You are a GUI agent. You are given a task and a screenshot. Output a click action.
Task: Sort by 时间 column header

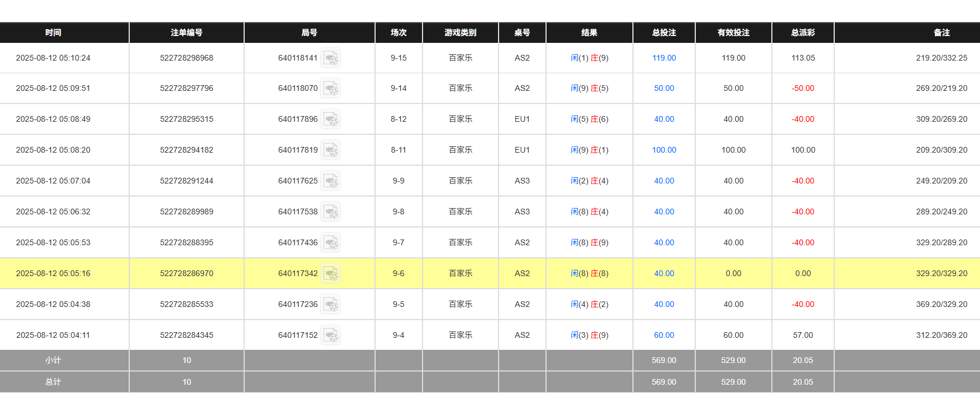53,33
